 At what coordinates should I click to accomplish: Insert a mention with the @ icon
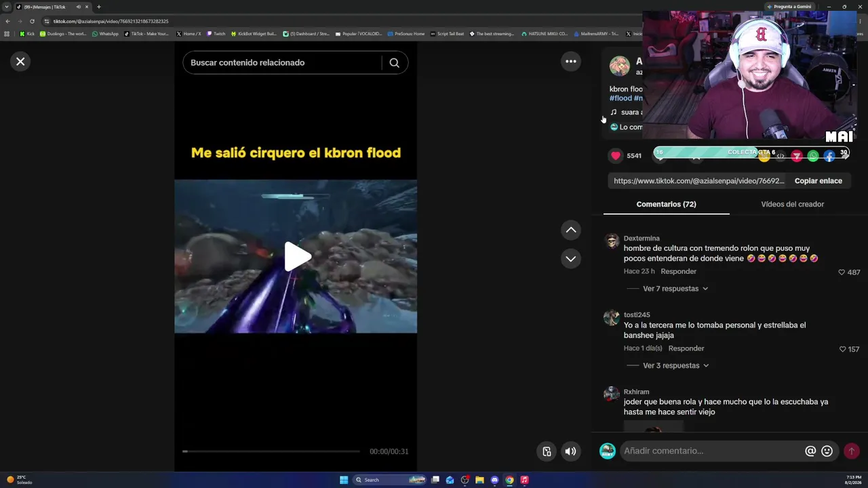tap(810, 451)
